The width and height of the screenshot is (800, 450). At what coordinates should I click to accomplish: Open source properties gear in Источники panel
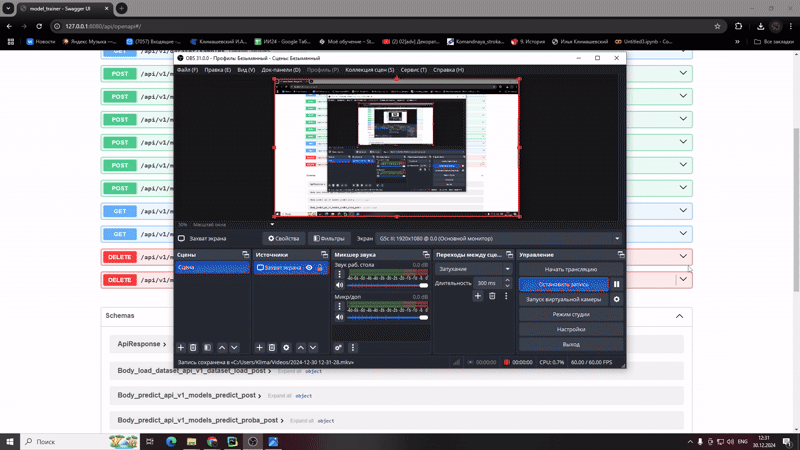click(x=286, y=348)
